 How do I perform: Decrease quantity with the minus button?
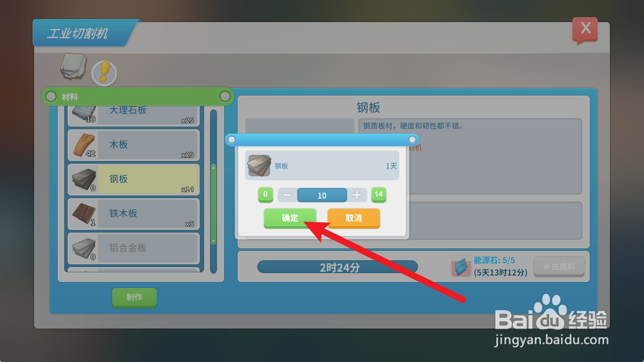pos(287,195)
